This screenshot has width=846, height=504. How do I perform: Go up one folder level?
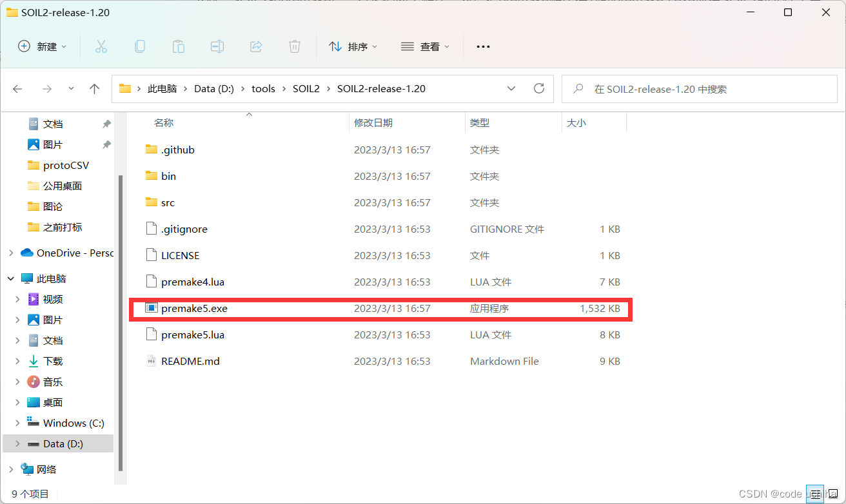94,88
